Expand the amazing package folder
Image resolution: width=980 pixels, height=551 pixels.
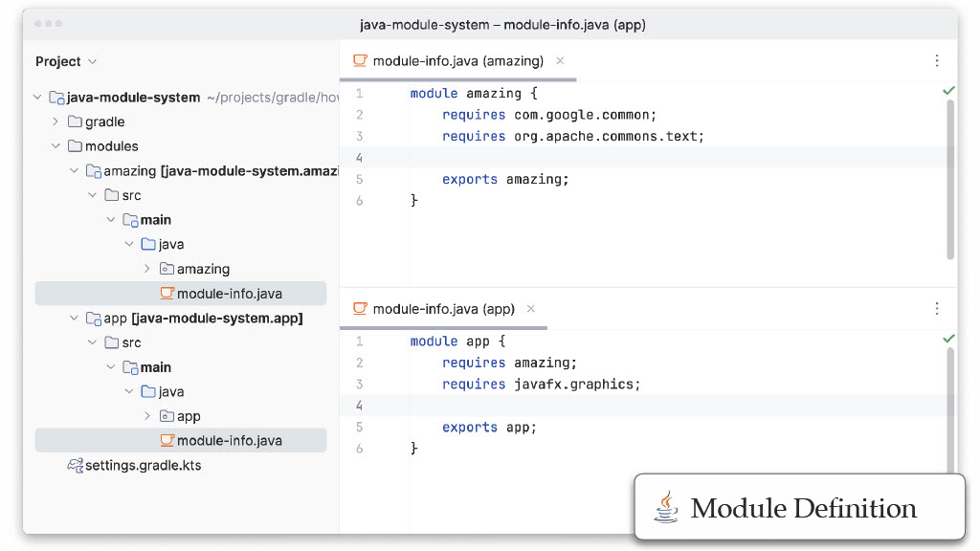coord(147,269)
